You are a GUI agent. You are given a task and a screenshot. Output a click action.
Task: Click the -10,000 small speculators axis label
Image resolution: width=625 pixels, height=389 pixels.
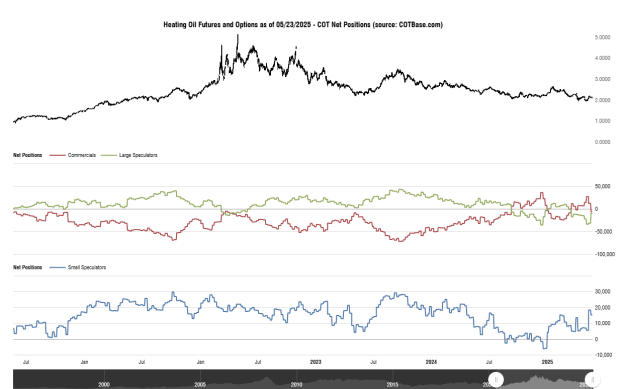click(x=603, y=355)
